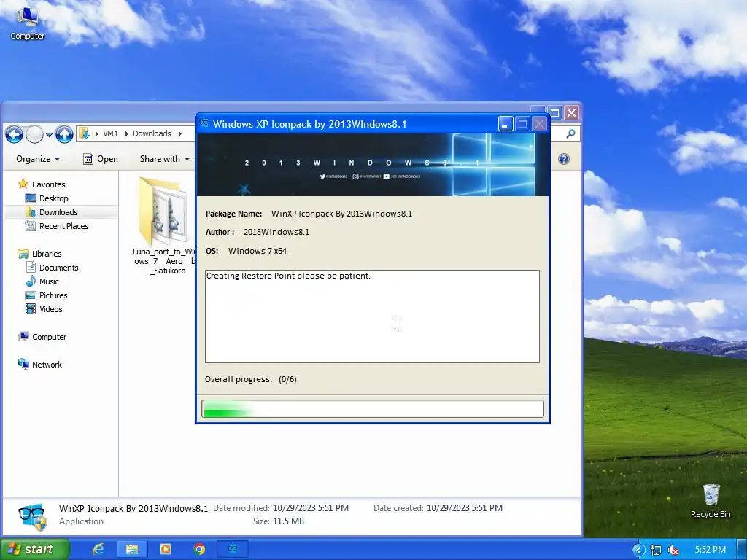
Task: Click the Overall progress (0/6) label
Action: tap(251, 379)
